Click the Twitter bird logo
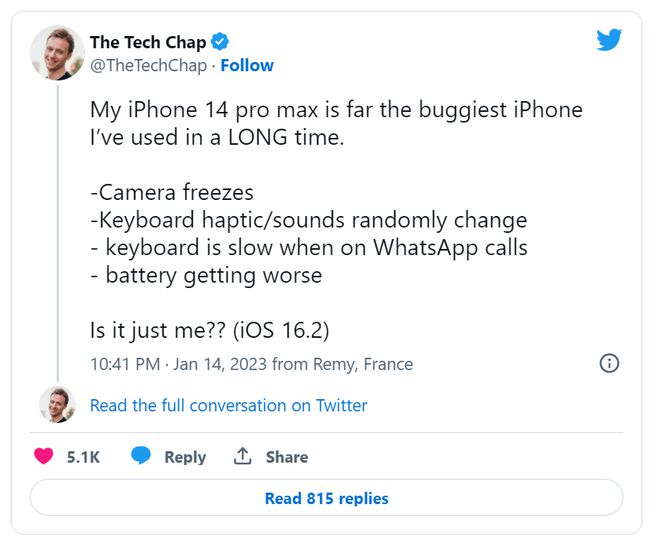This screenshot has width=660, height=547. coord(609,40)
